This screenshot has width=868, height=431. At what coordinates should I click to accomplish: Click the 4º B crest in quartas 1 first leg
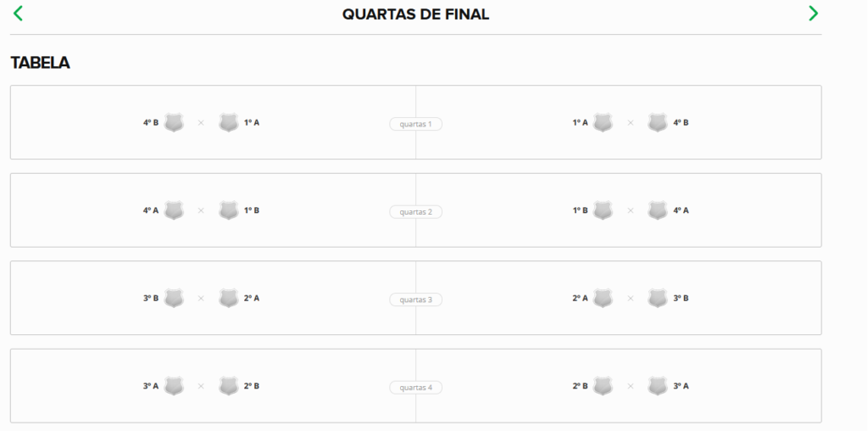tap(174, 122)
